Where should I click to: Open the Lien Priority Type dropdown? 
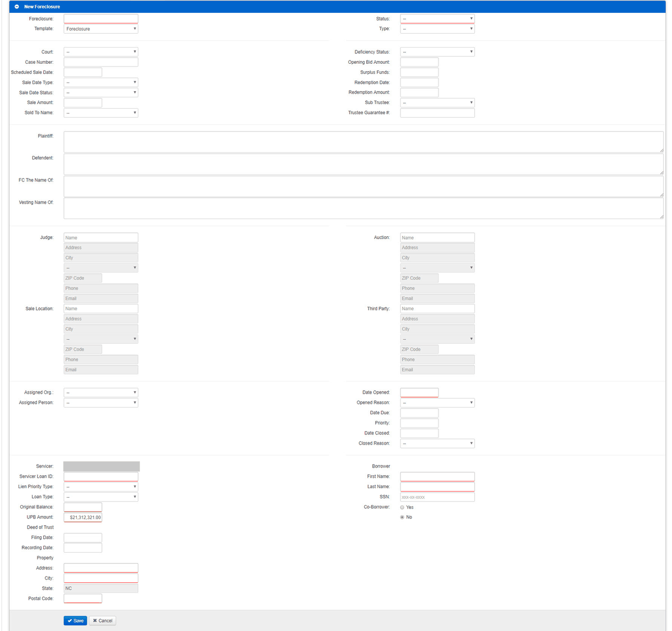(101, 487)
